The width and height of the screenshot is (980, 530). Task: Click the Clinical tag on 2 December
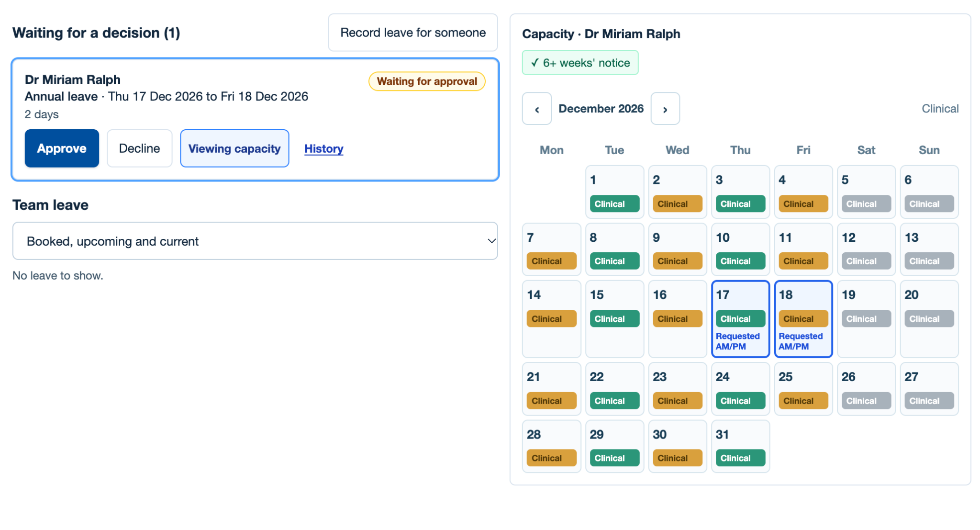tap(678, 204)
